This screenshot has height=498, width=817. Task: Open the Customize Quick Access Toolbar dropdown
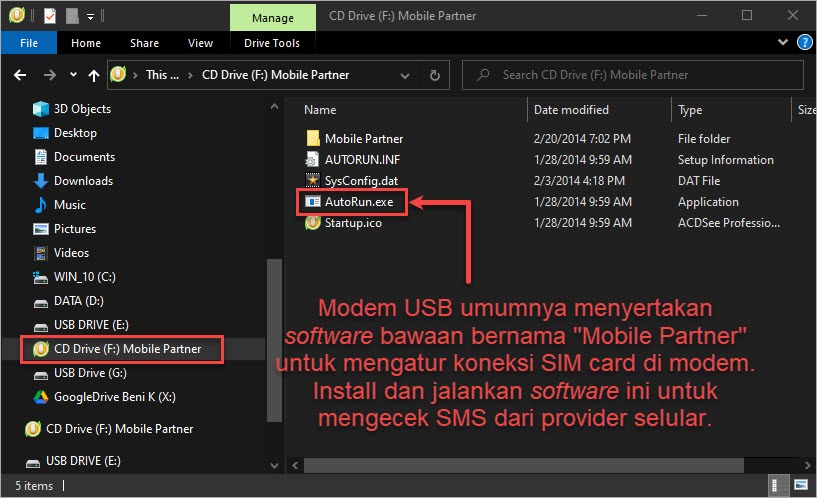coord(90,17)
